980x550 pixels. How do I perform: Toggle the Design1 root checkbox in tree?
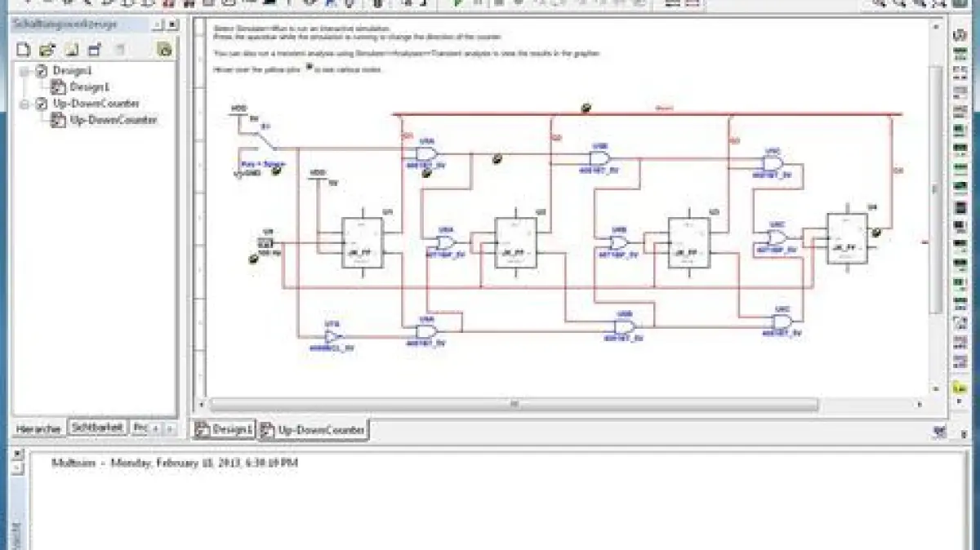(x=42, y=71)
